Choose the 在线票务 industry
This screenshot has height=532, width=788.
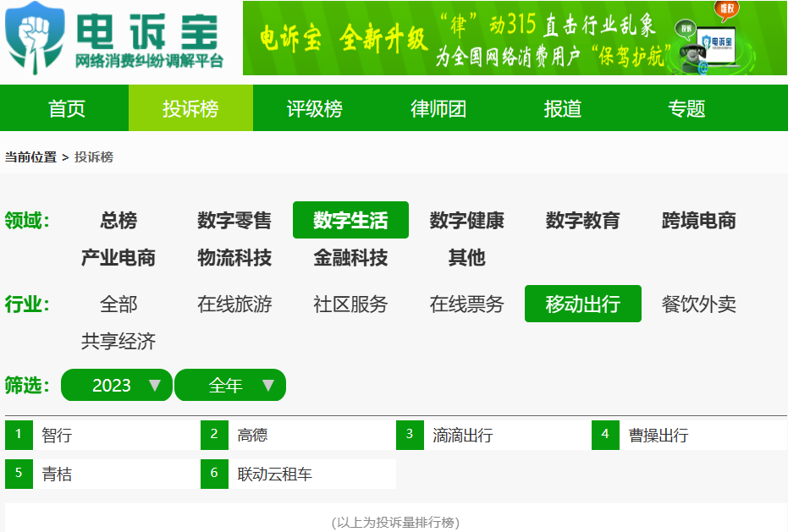click(467, 304)
